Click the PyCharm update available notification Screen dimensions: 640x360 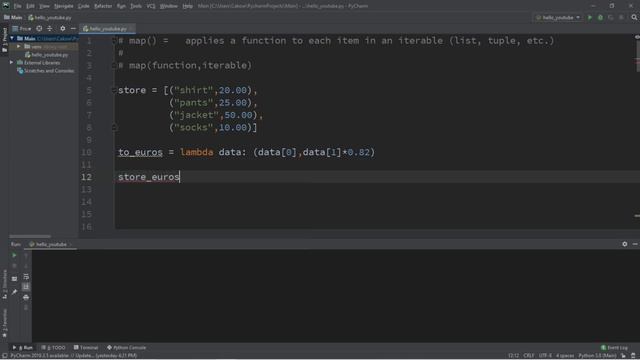click(x=74, y=356)
